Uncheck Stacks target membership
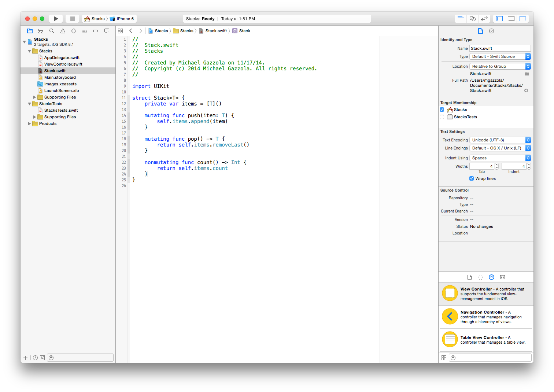554x392 pixels. coord(442,110)
